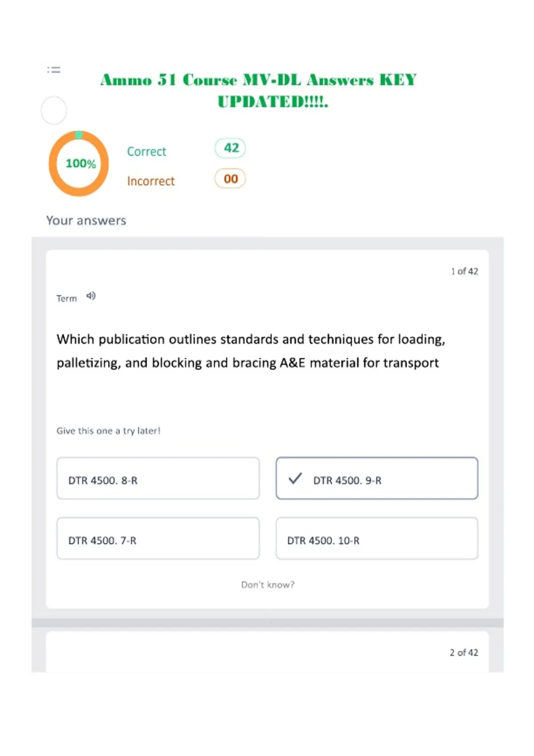Click the green segment on progress ring

click(x=79, y=135)
